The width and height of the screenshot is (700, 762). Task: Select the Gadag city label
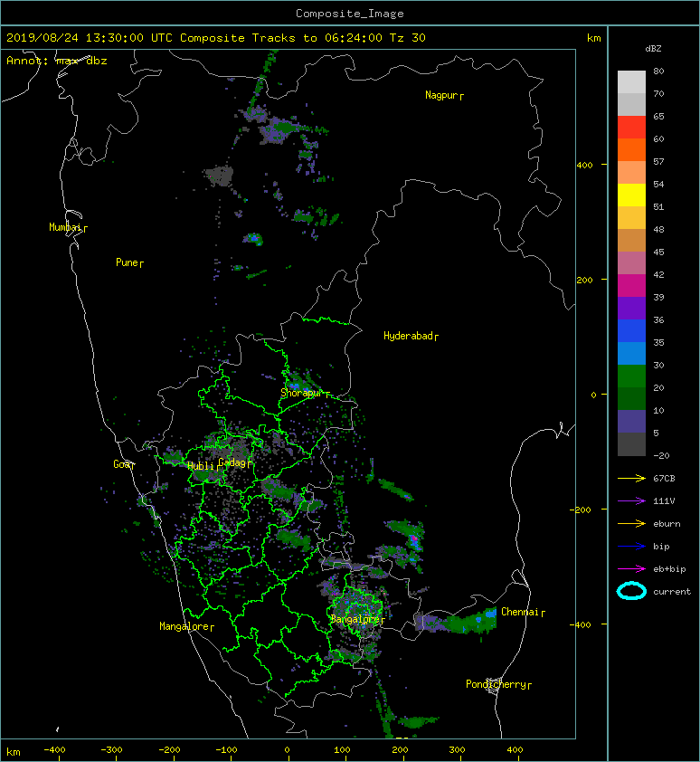[x=232, y=462]
